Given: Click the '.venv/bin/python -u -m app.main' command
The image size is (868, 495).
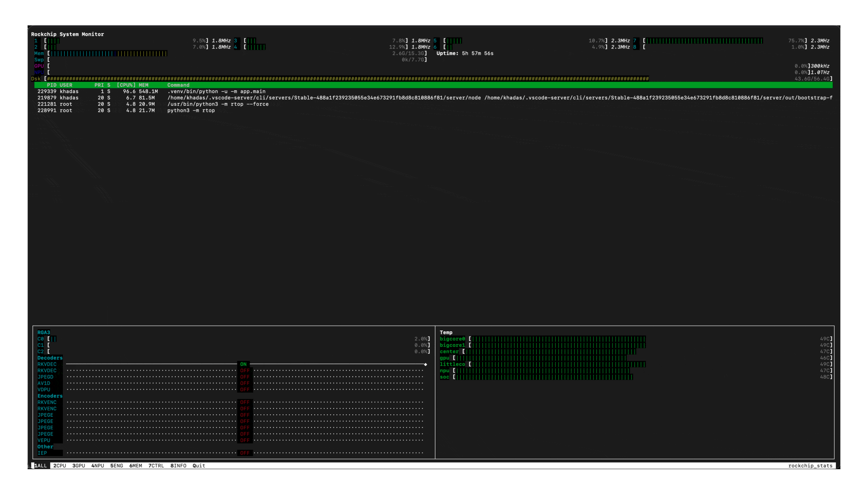Looking at the screenshot, I should [217, 91].
